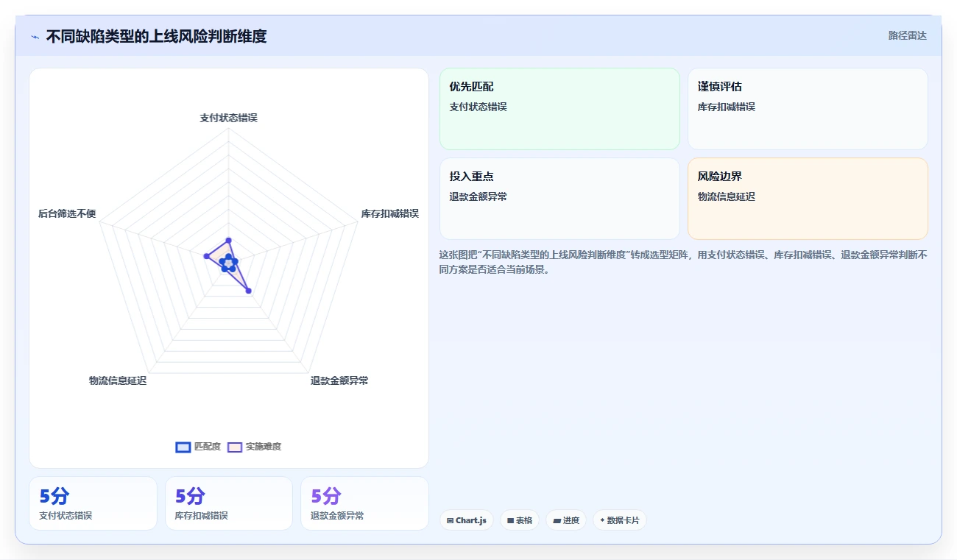Open the 谨慎评估 card

click(x=808, y=109)
